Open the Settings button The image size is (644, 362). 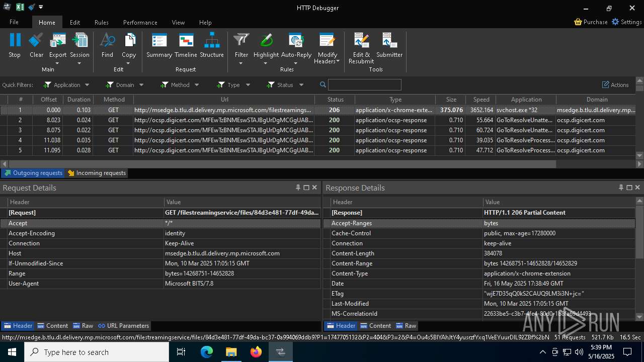[x=627, y=22]
